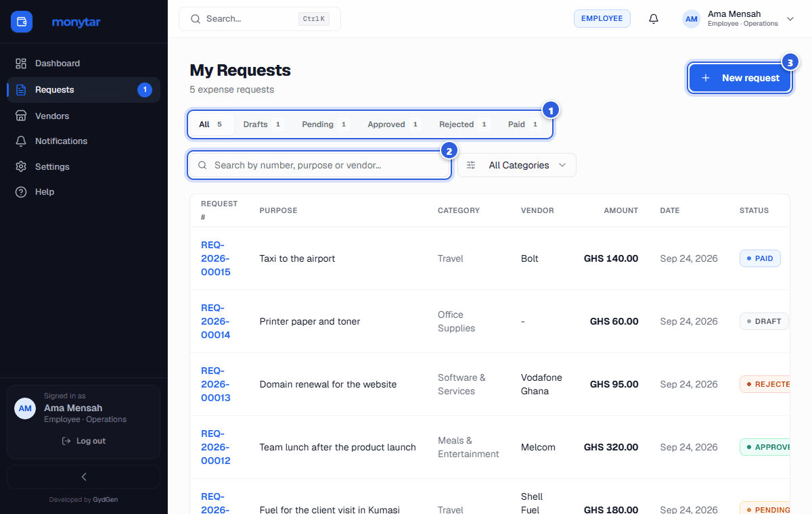Open request REQ-2026-00014
Screen dimensions: 812x514
click(216, 321)
